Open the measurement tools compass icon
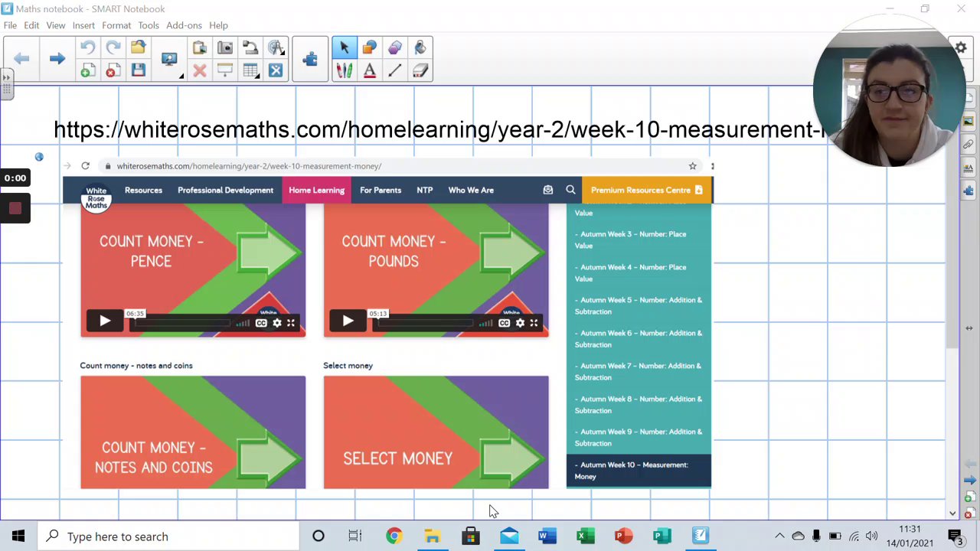The width and height of the screenshot is (980, 551). (276, 48)
